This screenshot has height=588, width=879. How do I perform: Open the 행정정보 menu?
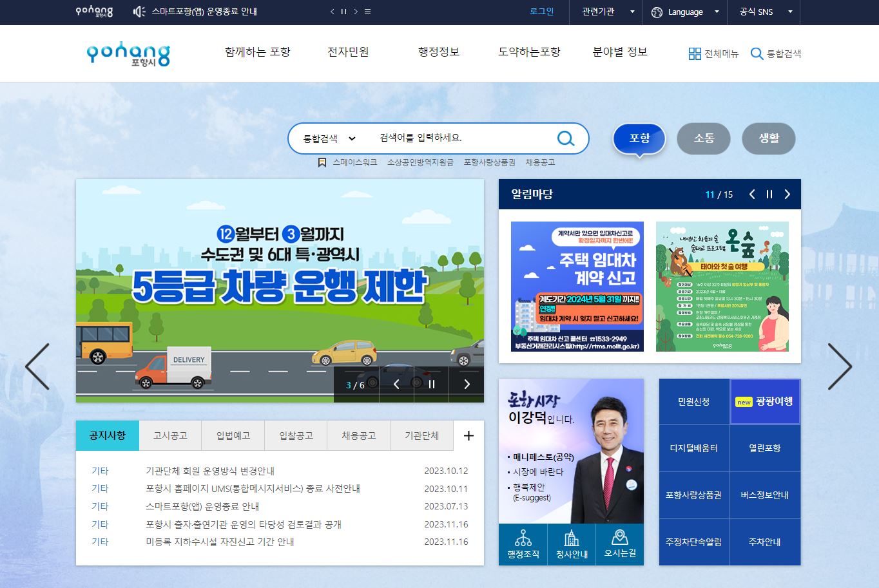pos(438,53)
